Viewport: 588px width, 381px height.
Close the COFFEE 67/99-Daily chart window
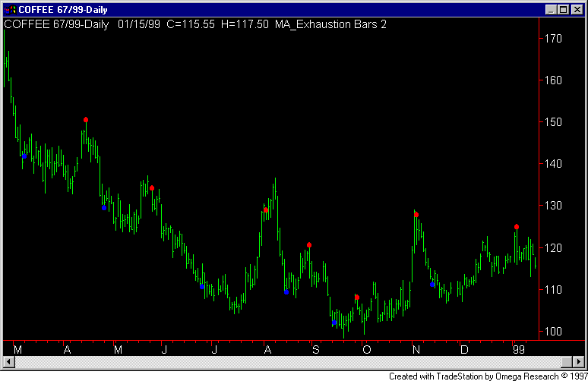point(577,10)
